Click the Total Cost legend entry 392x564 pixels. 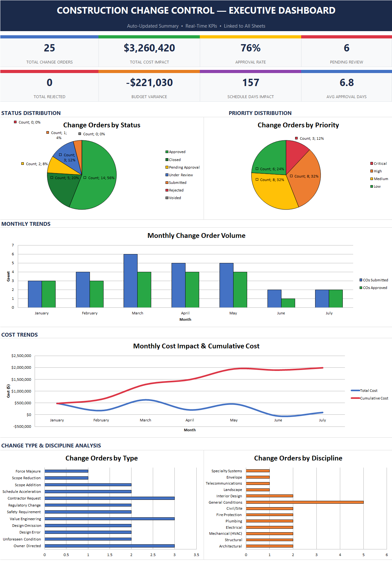(364, 391)
